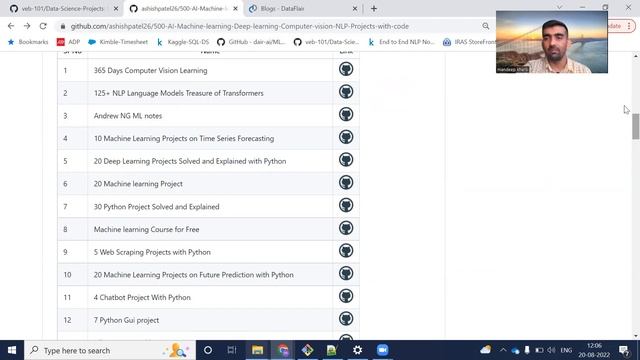This screenshot has height=360, width=640.
Task: Click the site lock icon in address bar
Action: [62, 26]
